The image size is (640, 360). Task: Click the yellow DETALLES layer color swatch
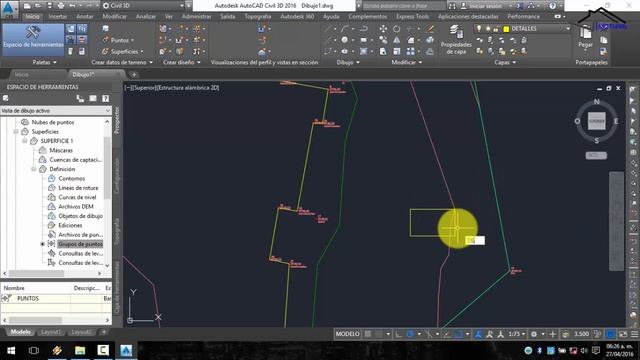point(506,29)
